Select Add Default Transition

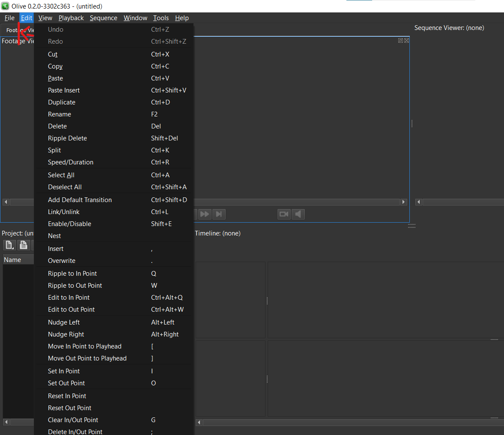click(80, 200)
